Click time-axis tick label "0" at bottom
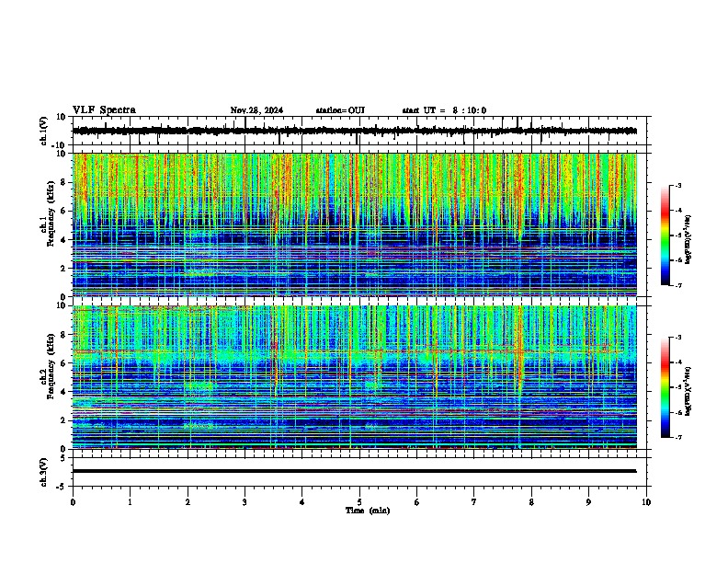The width and height of the screenshot is (728, 563). pyautogui.click(x=73, y=502)
